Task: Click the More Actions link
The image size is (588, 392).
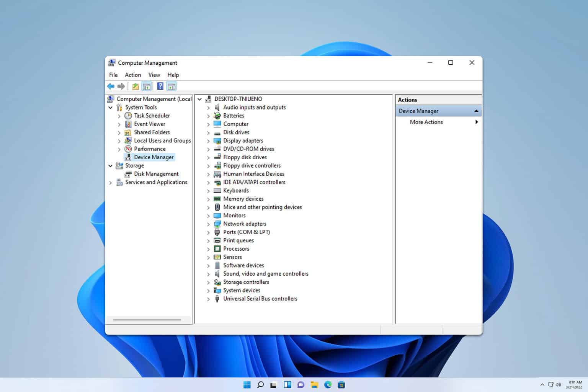Action: 426,122
